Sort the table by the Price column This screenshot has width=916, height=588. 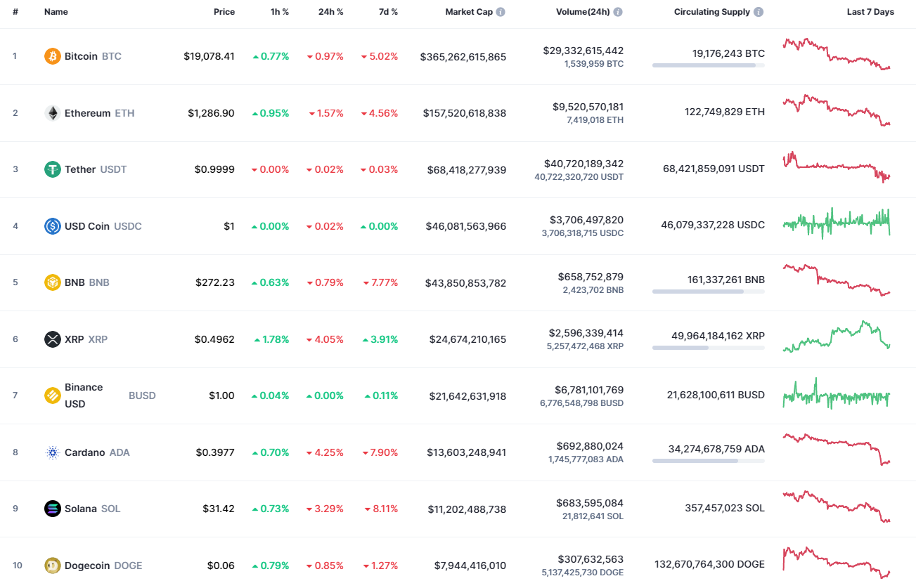pos(224,11)
